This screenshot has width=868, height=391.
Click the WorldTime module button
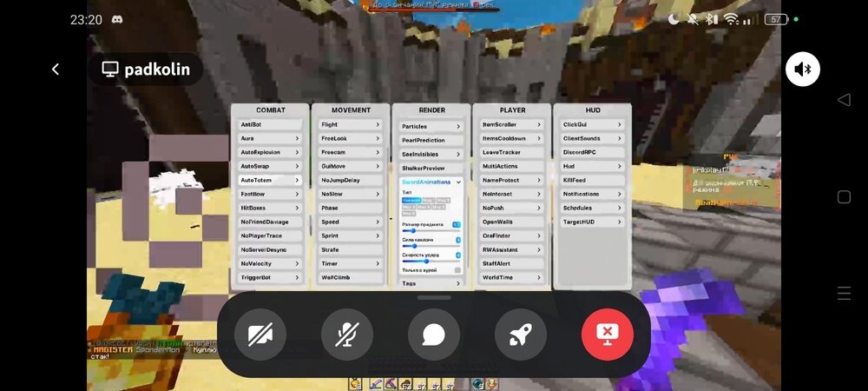[x=512, y=277]
